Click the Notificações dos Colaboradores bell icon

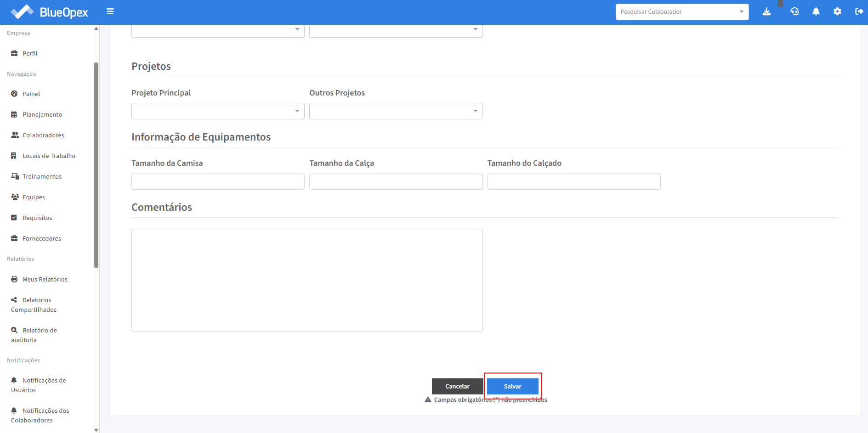click(14, 411)
